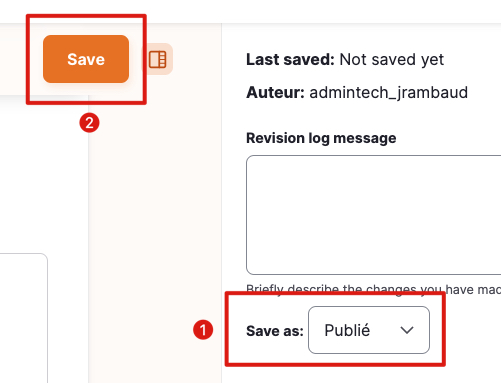
Task: Click the red number 2 annotation badge
Action: coord(89,123)
